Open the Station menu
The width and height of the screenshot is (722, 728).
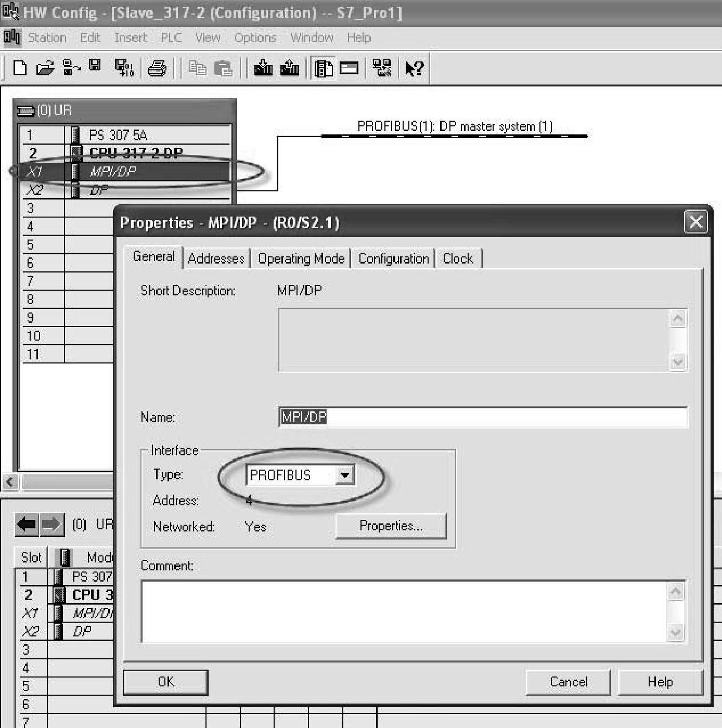[x=47, y=37]
